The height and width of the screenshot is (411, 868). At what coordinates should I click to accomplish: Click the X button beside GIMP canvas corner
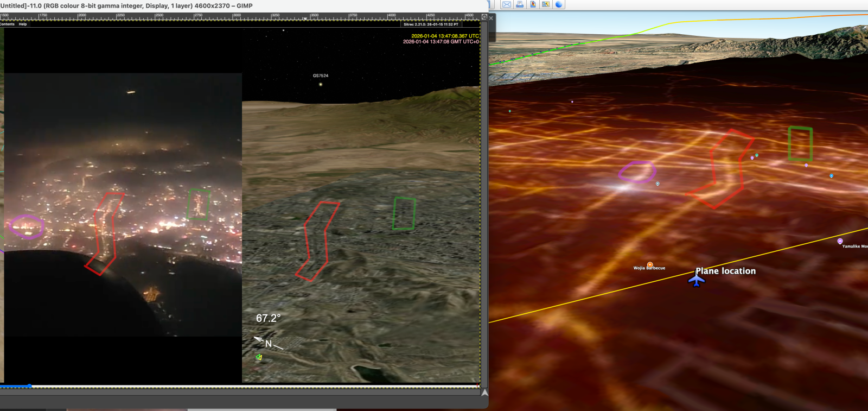(x=491, y=18)
